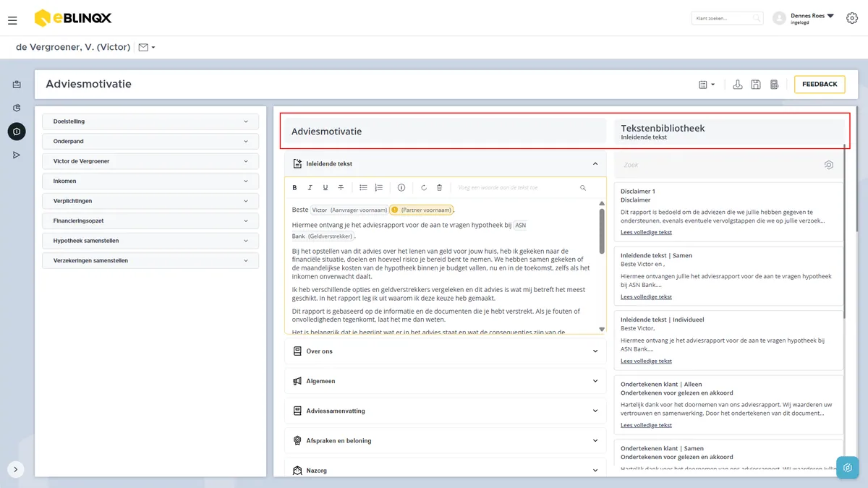Expand the Adviessamenvatting panel
The height and width of the screenshot is (488, 868).
coord(446,411)
